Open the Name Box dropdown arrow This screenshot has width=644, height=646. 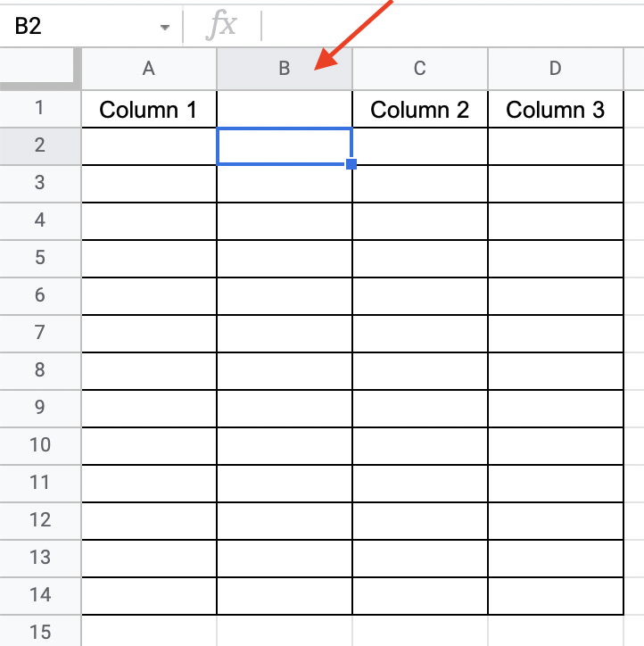pos(164,27)
